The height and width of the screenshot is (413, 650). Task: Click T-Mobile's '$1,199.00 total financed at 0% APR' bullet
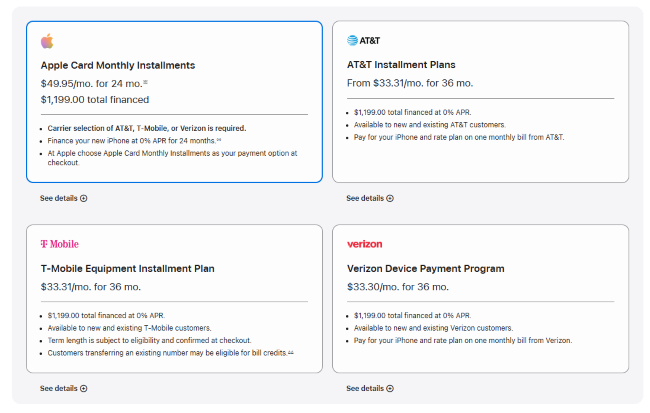tap(106, 316)
